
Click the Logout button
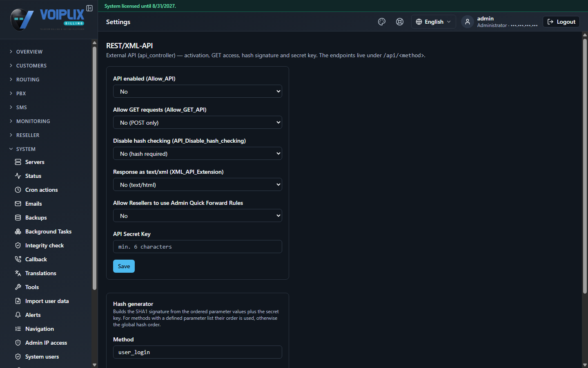point(561,22)
